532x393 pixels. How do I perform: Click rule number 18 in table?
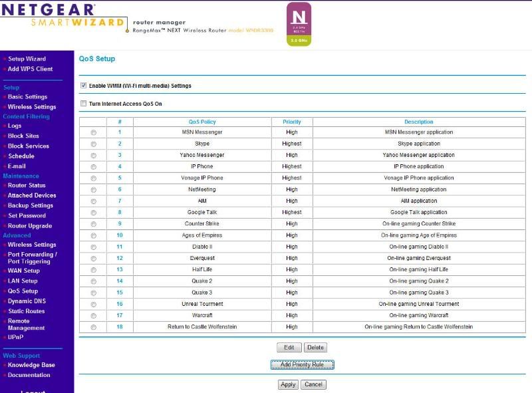(x=120, y=327)
